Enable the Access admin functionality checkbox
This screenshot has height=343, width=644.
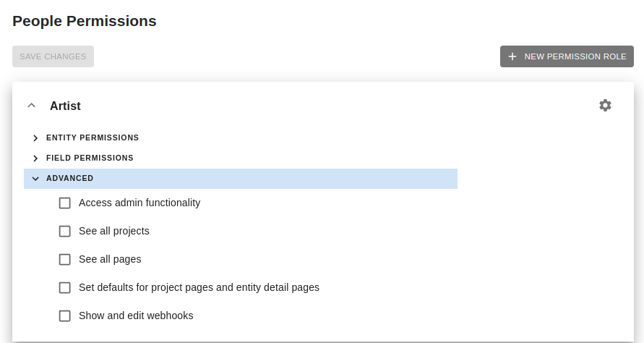[65, 203]
